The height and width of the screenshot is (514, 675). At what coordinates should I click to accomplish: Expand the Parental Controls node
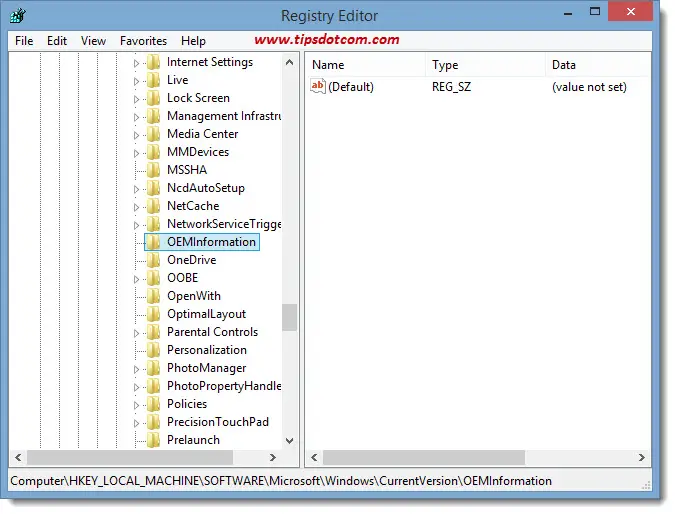[138, 332]
